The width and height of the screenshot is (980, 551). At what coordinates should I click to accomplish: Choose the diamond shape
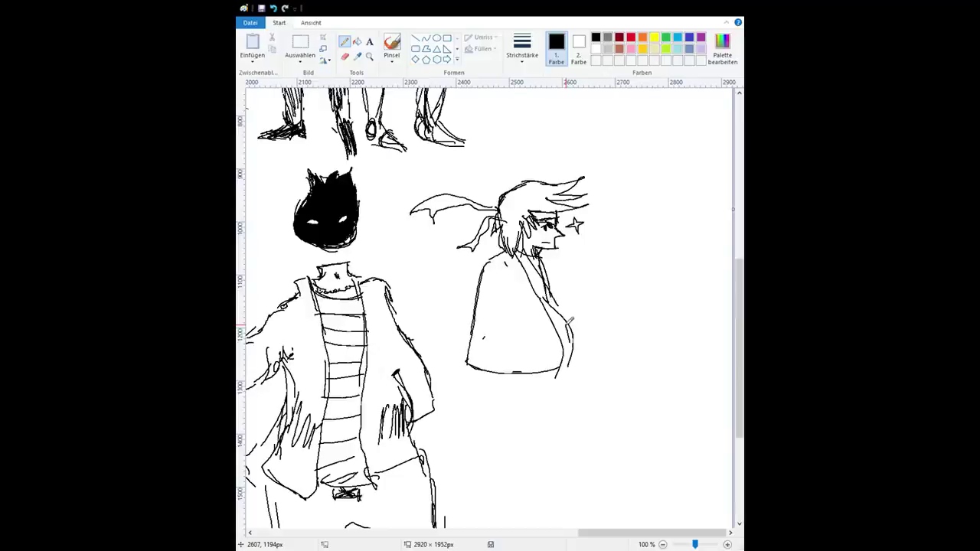(x=416, y=60)
